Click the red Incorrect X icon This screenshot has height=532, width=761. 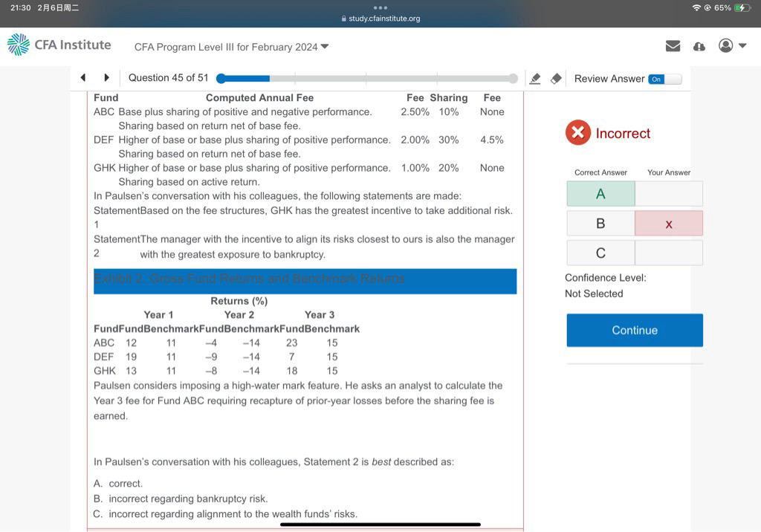[x=577, y=133]
